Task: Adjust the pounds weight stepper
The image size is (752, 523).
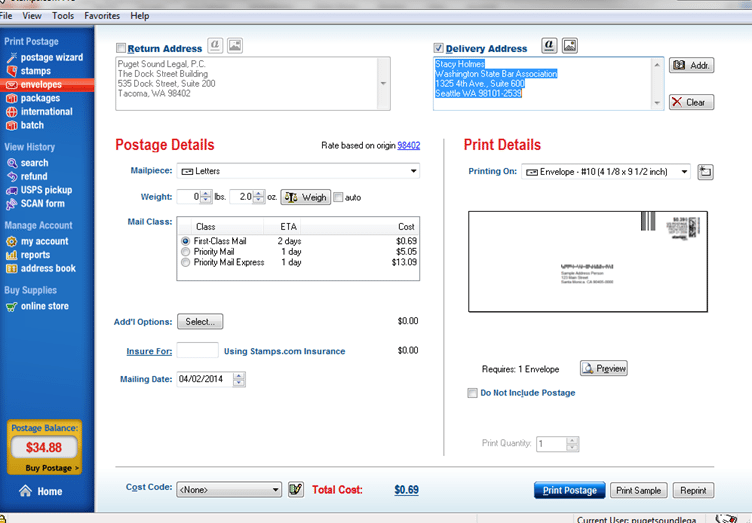Action: click(206, 197)
